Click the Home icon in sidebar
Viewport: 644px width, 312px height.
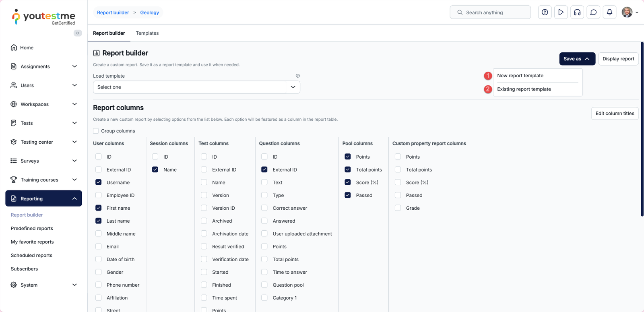(14, 48)
